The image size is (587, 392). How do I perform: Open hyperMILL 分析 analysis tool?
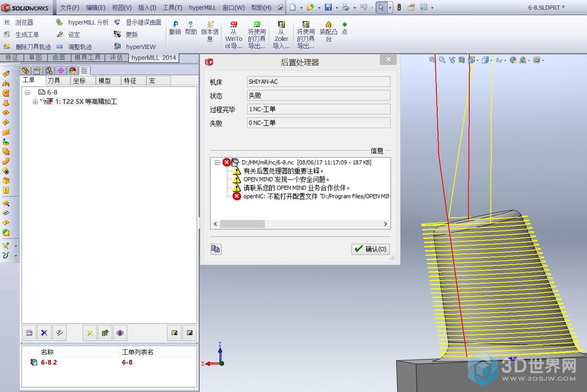tap(82, 22)
